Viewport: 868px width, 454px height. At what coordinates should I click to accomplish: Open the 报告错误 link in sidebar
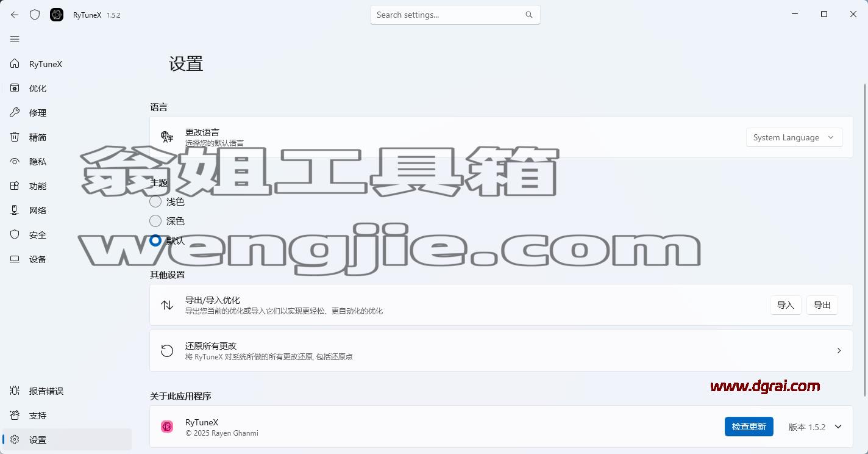click(66, 391)
